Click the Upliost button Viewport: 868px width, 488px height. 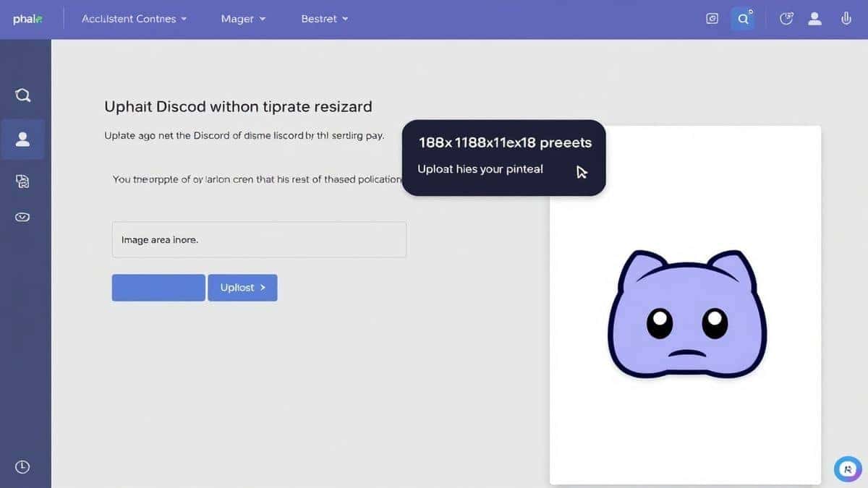242,287
